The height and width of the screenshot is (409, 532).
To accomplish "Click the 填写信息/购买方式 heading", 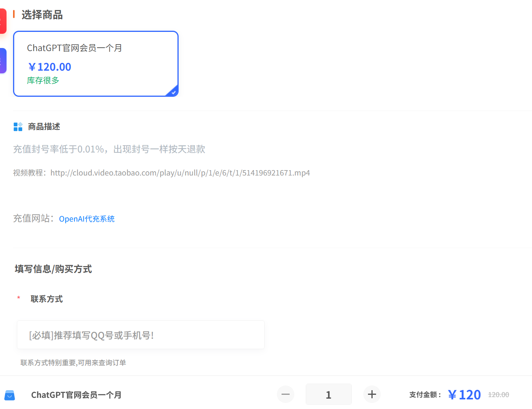I will click(53, 269).
